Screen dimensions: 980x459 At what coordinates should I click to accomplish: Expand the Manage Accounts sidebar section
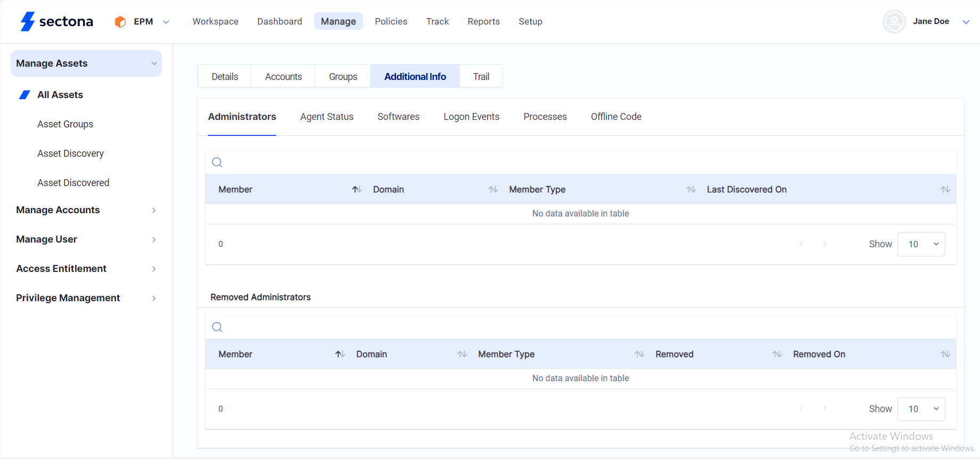point(153,211)
